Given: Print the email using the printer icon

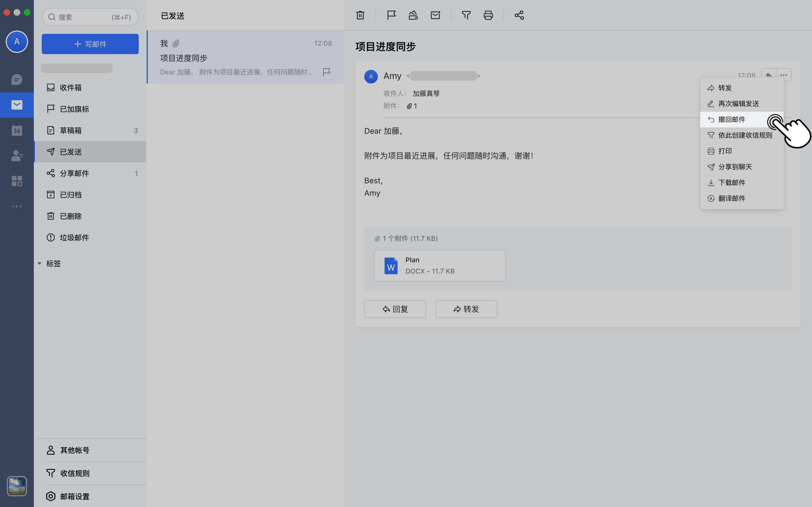Looking at the screenshot, I should pyautogui.click(x=488, y=15).
